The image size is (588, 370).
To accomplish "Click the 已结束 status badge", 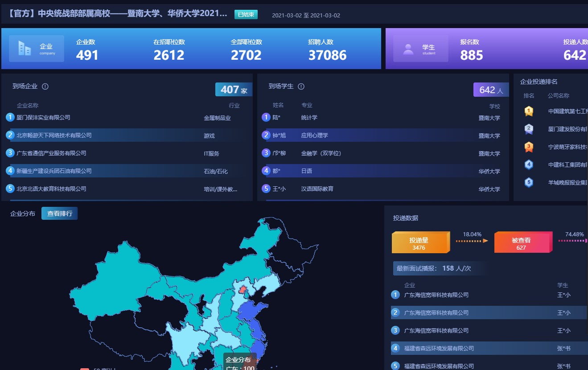I will click(246, 15).
